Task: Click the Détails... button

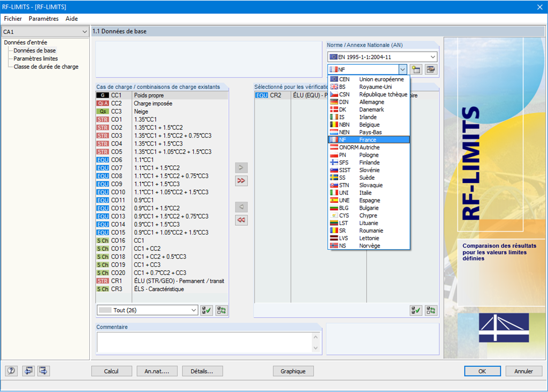Action: coord(202,371)
